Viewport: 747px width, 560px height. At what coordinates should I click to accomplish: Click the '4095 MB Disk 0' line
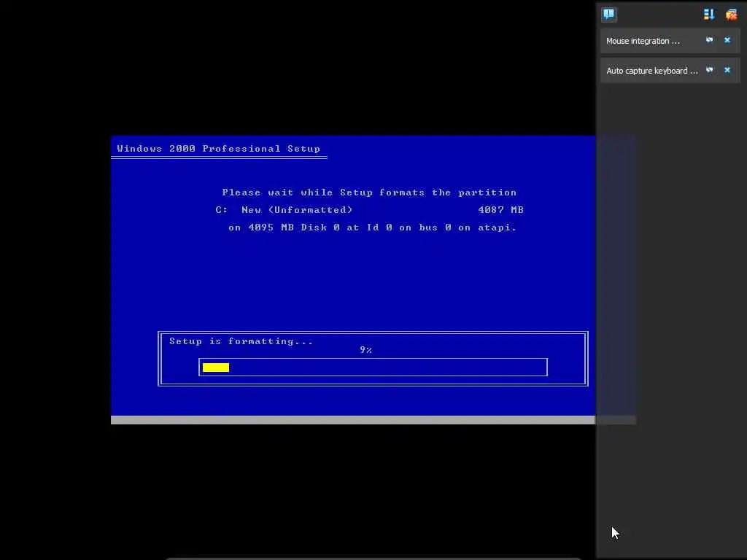click(x=372, y=227)
